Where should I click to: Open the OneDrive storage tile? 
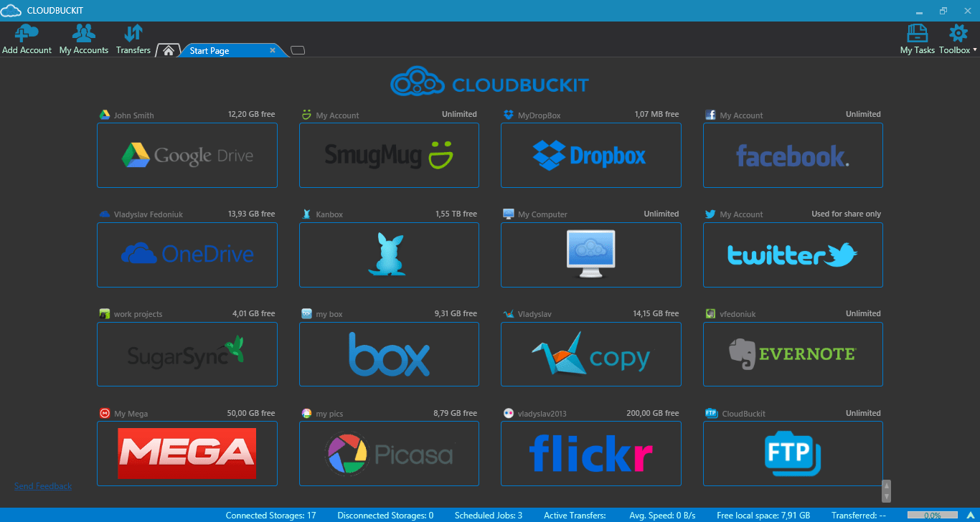[187, 255]
